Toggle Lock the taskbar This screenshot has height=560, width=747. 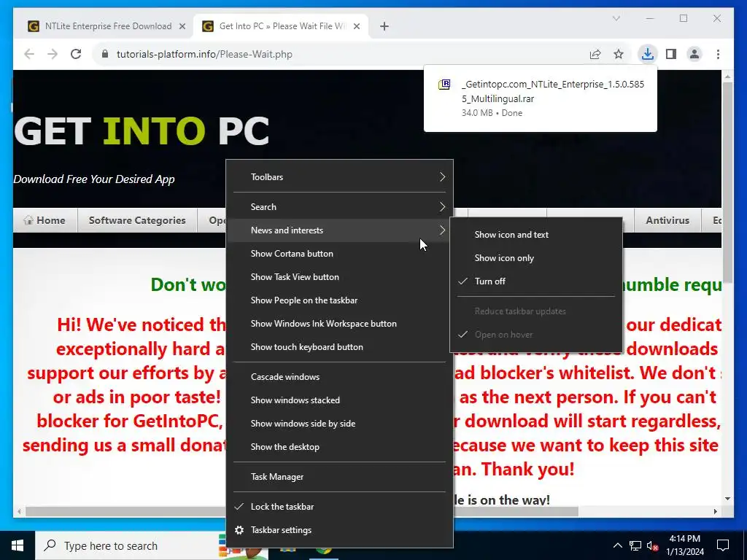tap(339, 507)
